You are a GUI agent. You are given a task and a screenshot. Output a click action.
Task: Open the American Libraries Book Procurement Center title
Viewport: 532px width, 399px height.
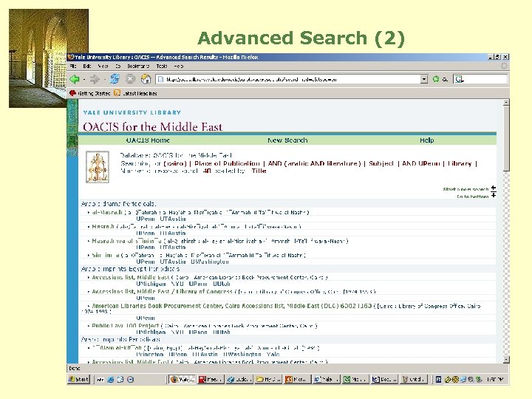point(232,306)
